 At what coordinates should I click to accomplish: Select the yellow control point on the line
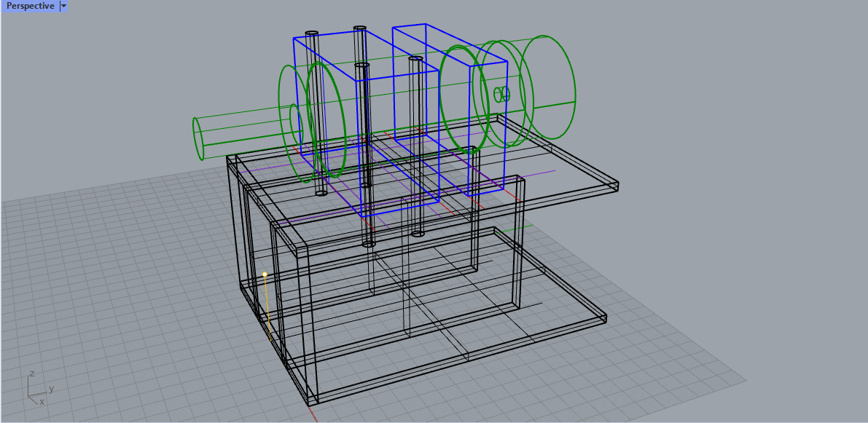[x=265, y=274]
